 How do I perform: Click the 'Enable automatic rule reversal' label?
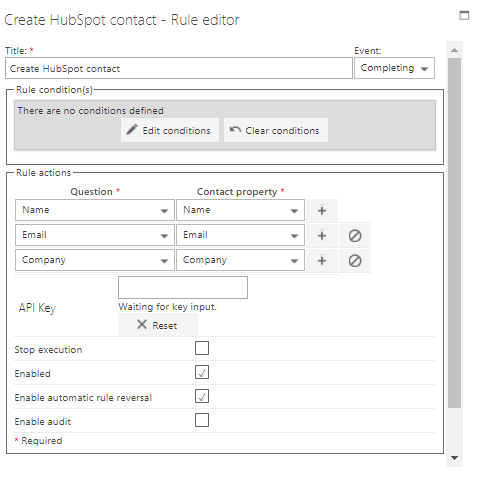pyautogui.click(x=83, y=398)
